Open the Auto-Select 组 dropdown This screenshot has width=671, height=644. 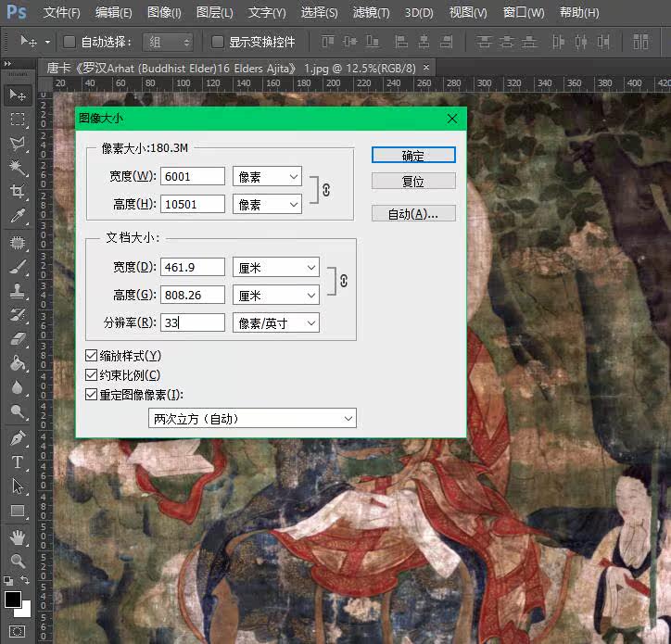point(168,42)
